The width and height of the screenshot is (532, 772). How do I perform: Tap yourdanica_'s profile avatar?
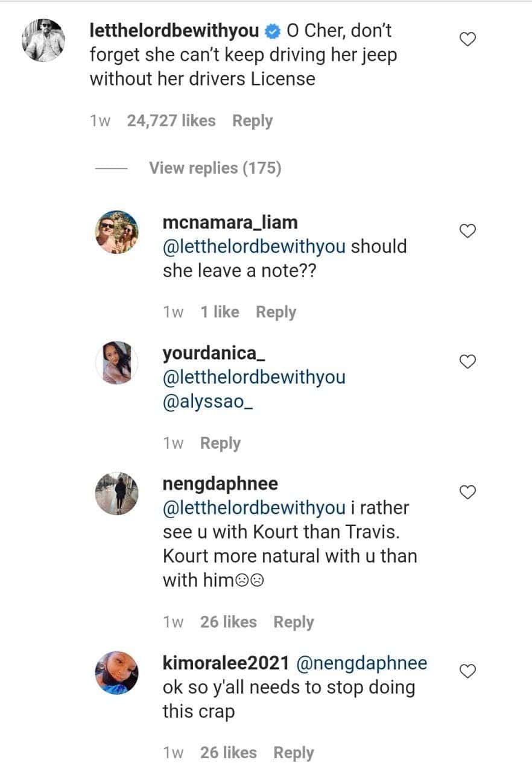(117, 362)
